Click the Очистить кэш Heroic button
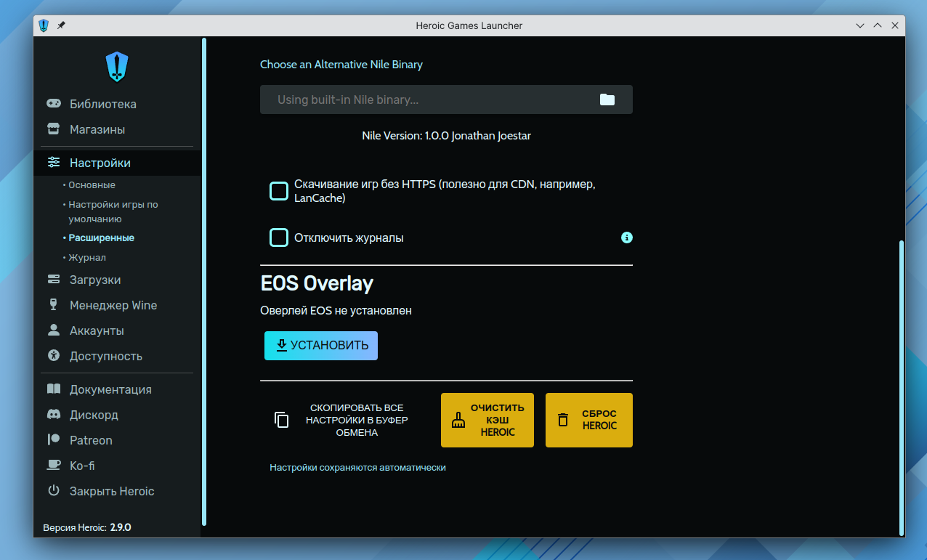Image resolution: width=927 pixels, height=560 pixels. click(487, 420)
